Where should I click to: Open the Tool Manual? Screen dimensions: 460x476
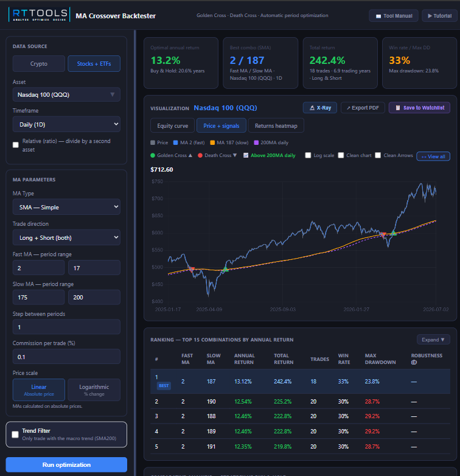pyautogui.click(x=394, y=16)
